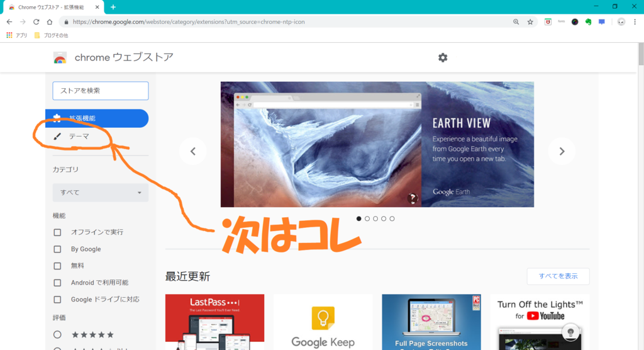Open the アプリ apps grid shortcut

click(17, 35)
